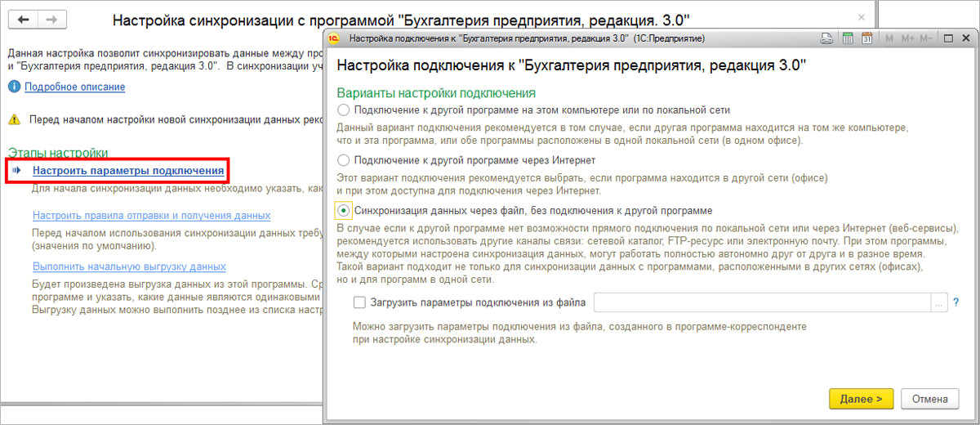This screenshot has width=980, height=425.
Task: Select synchronization via file radio option
Action: [x=343, y=210]
